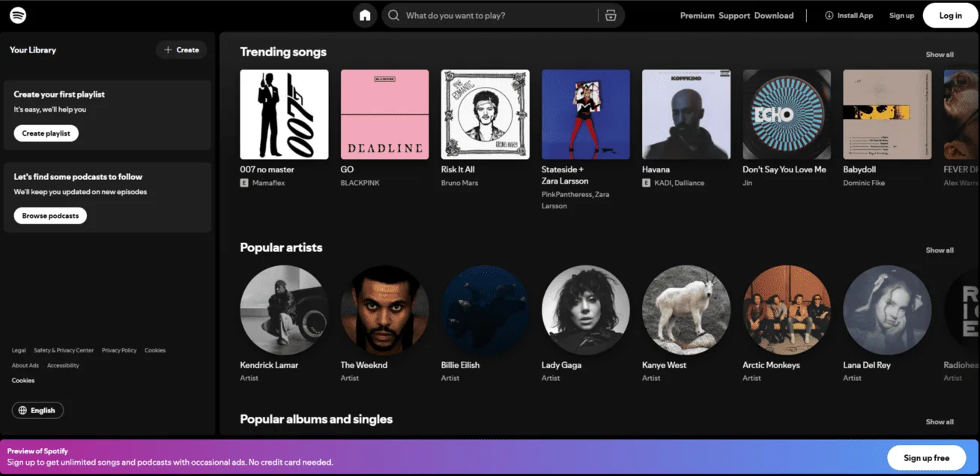The height and width of the screenshot is (476, 980).
Task: Open the Download link
Action: pos(774,15)
